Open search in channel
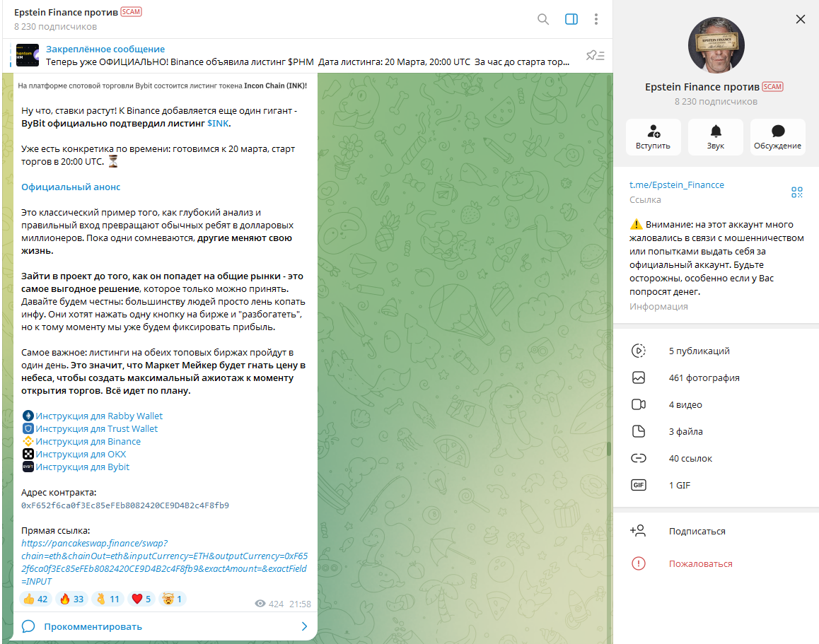The height and width of the screenshot is (644, 819). (x=542, y=19)
